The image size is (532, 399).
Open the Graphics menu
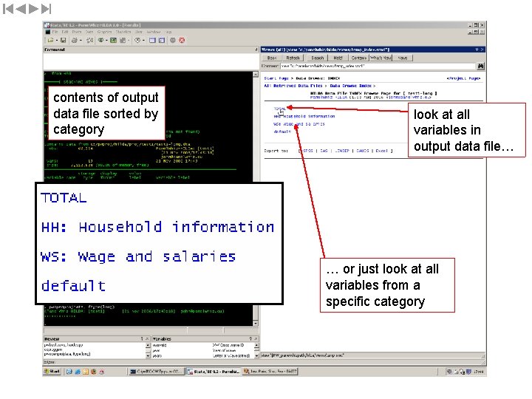coord(104,32)
